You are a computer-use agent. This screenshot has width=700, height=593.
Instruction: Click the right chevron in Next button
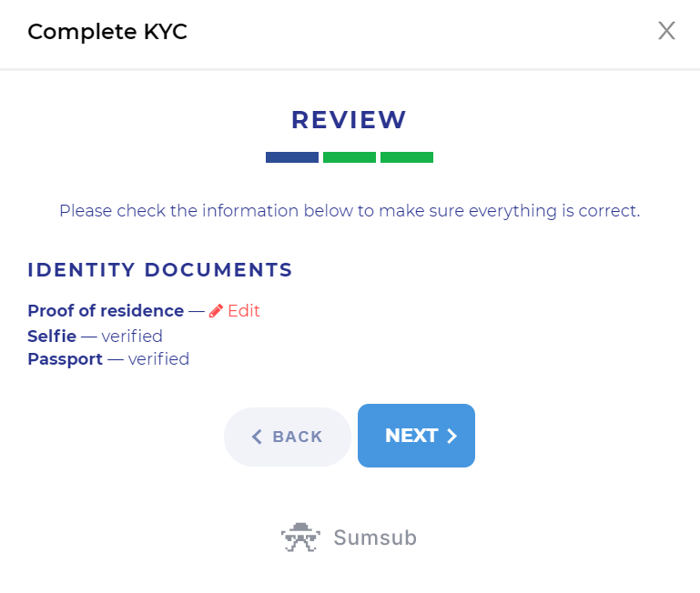click(x=452, y=437)
